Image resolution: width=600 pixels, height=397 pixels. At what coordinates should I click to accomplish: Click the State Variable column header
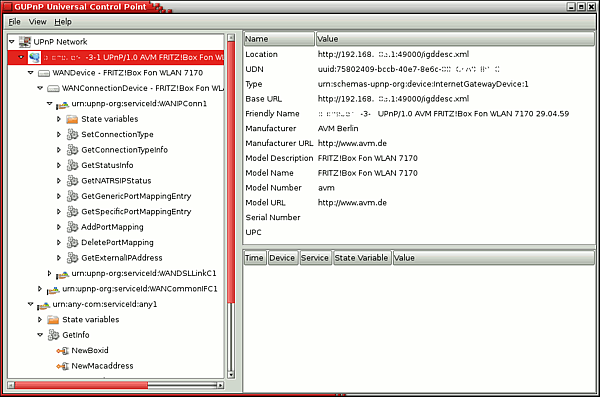tap(361, 258)
